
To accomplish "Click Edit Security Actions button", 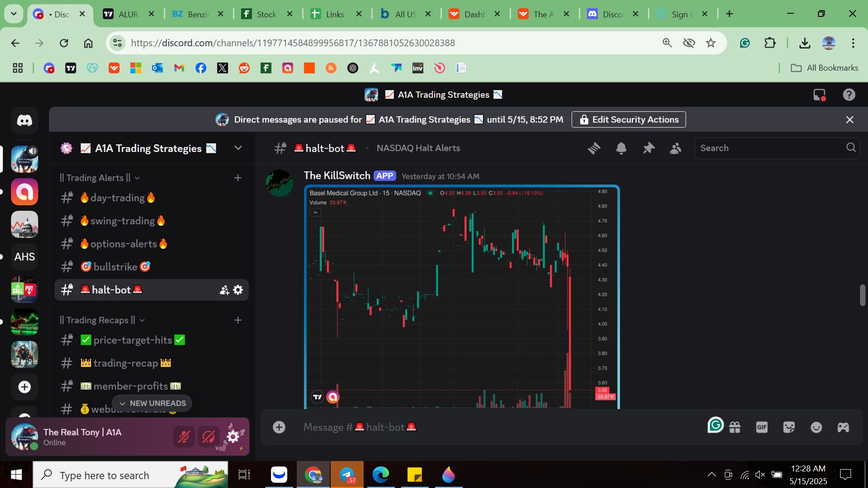I will pos(629,120).
